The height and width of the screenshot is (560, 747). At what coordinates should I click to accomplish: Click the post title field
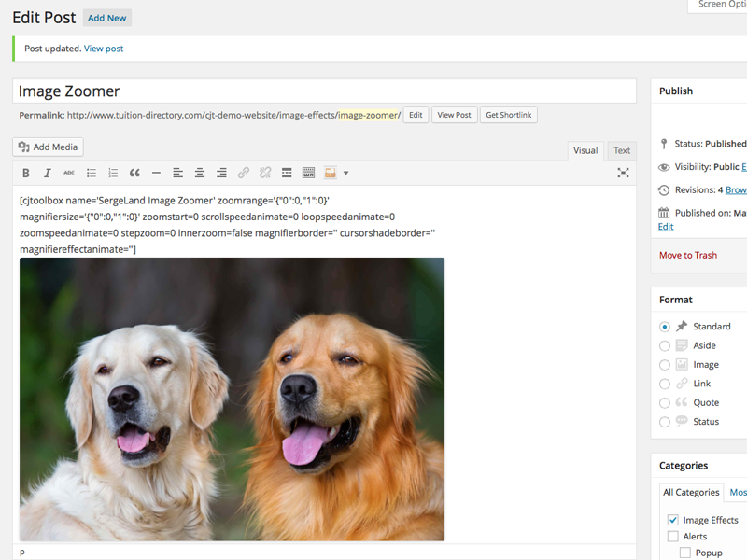point(324,91)
